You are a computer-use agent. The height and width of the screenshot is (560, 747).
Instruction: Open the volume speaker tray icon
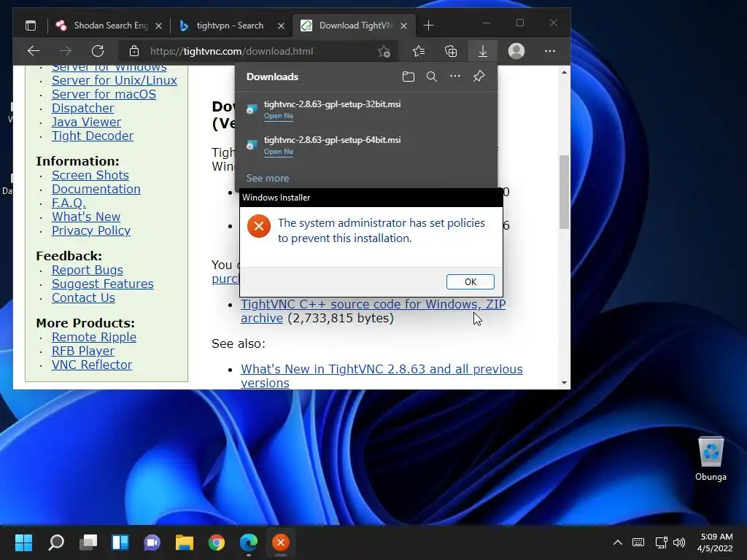[679, 542]
